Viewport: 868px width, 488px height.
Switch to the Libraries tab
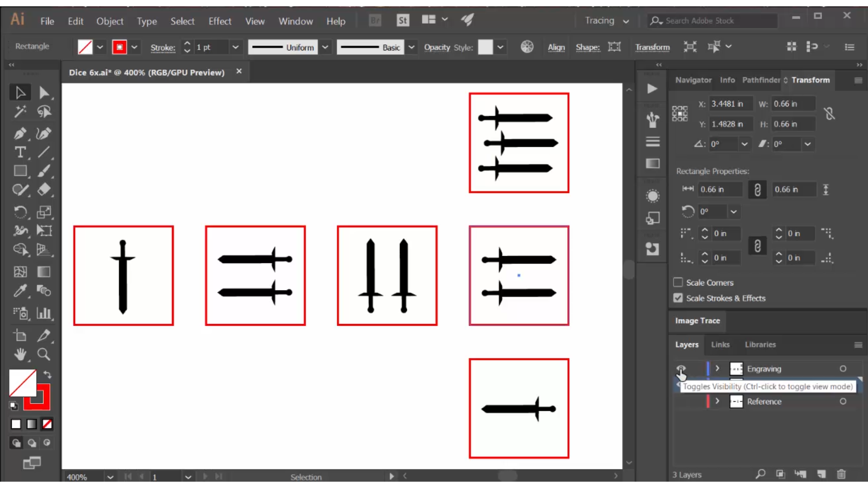[760, 344]
